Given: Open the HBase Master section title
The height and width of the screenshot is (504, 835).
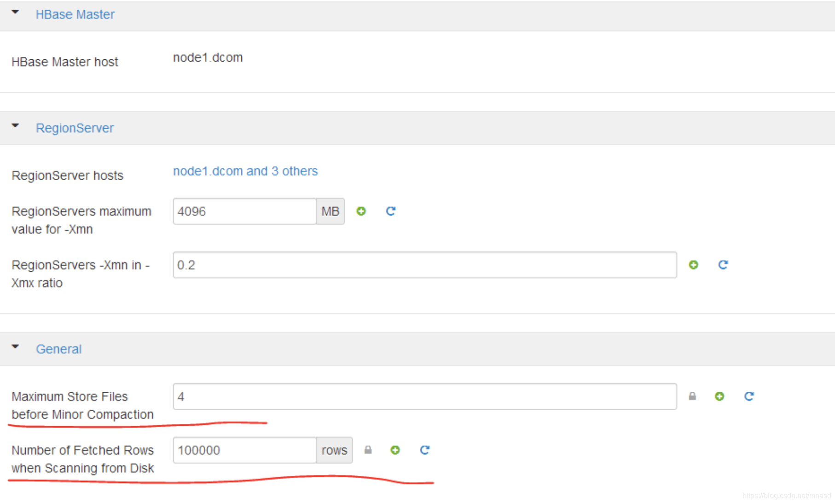Looking at the screenshot, I should point(75,14).
